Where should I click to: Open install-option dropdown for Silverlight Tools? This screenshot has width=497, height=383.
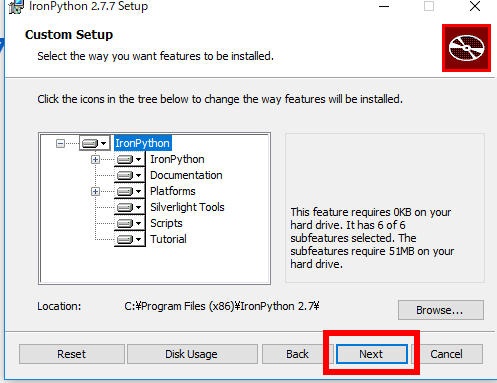[130, 207]
